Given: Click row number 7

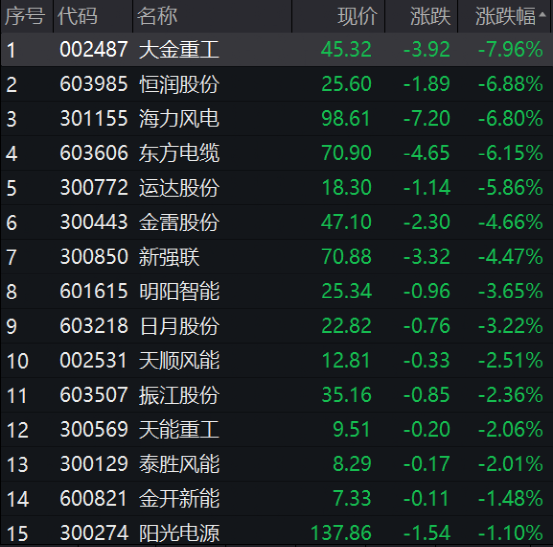Looking at the screenshot, I should click(11, 257).
